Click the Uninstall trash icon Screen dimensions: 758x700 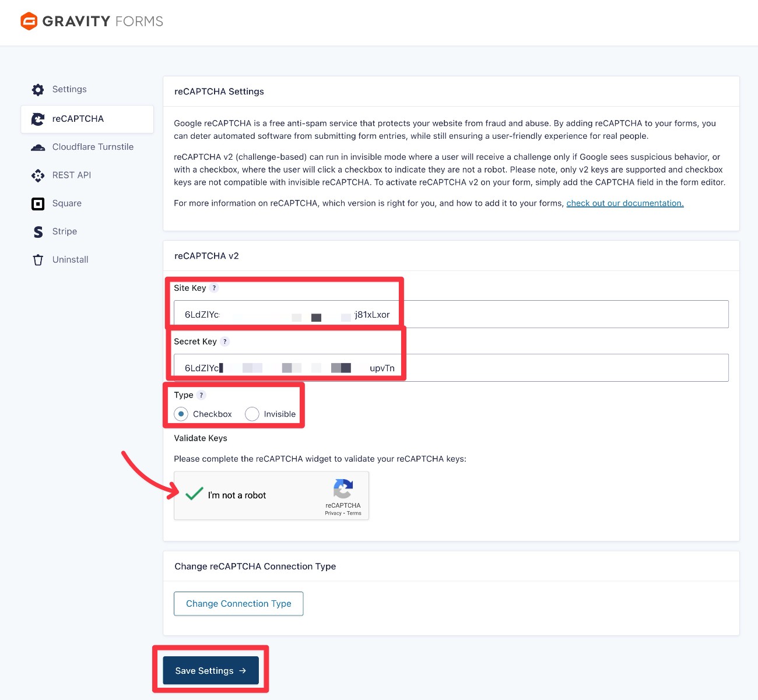tap(38, 260)
